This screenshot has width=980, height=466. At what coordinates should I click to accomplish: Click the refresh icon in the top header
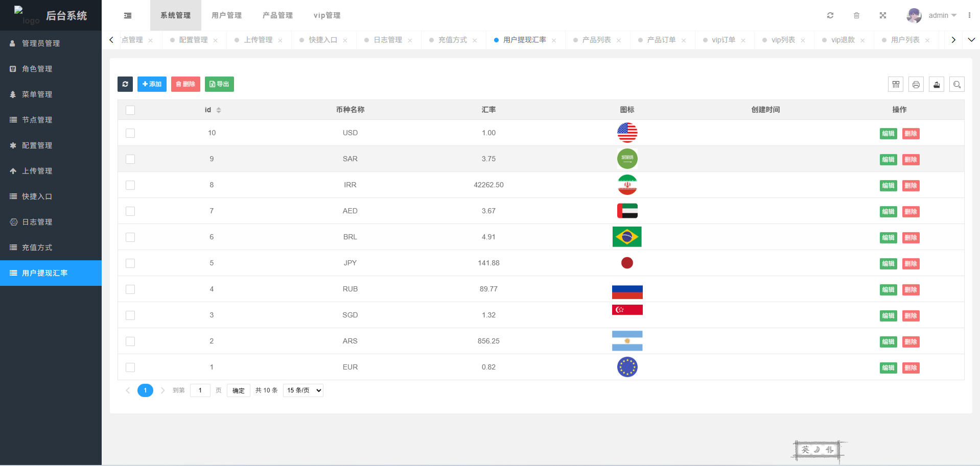tap(830, 15)
